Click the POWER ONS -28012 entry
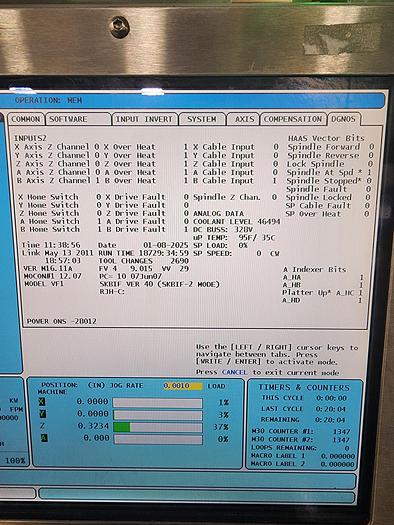This screenshot has width=394, height=525. pyautogui.click(x=62, y=321)
